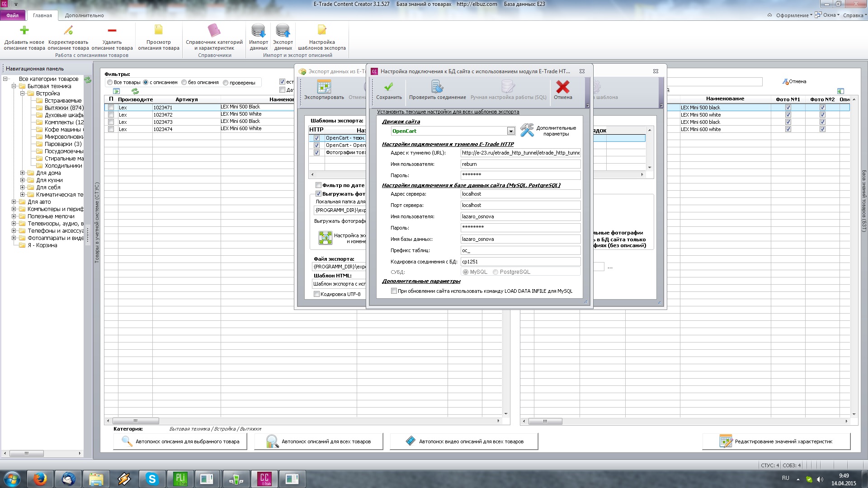Toggle the LOAD DATA INFILE for MySQL checkbox
Screen dimensions: 868x488
tap(394, 291)
